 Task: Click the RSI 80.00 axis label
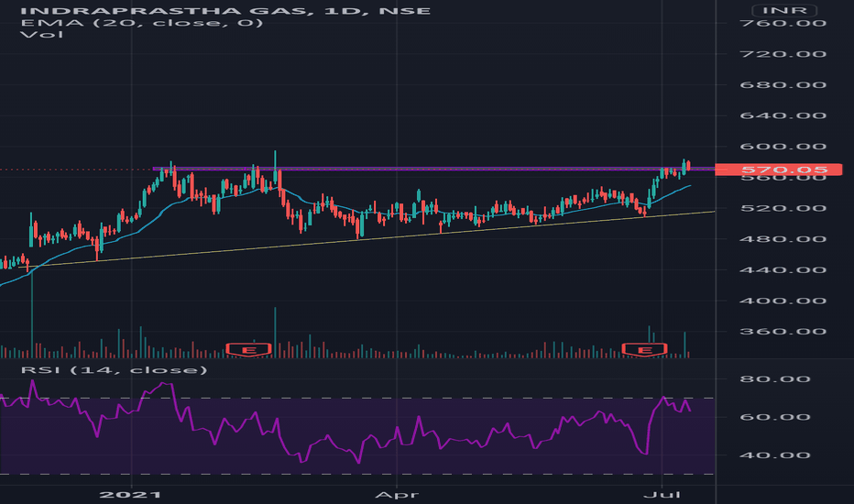click(x=775, y=379)
